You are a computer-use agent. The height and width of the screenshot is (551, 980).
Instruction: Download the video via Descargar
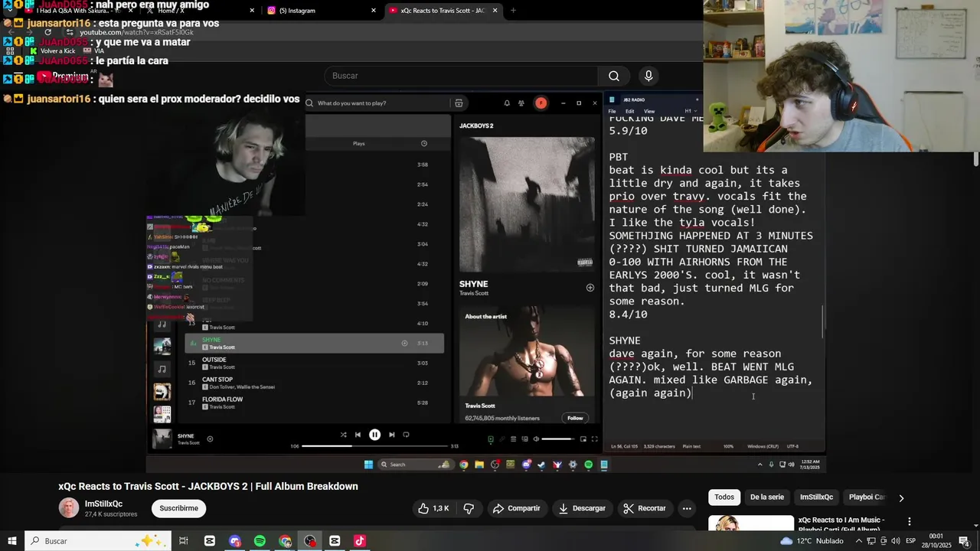click(582, 508)
